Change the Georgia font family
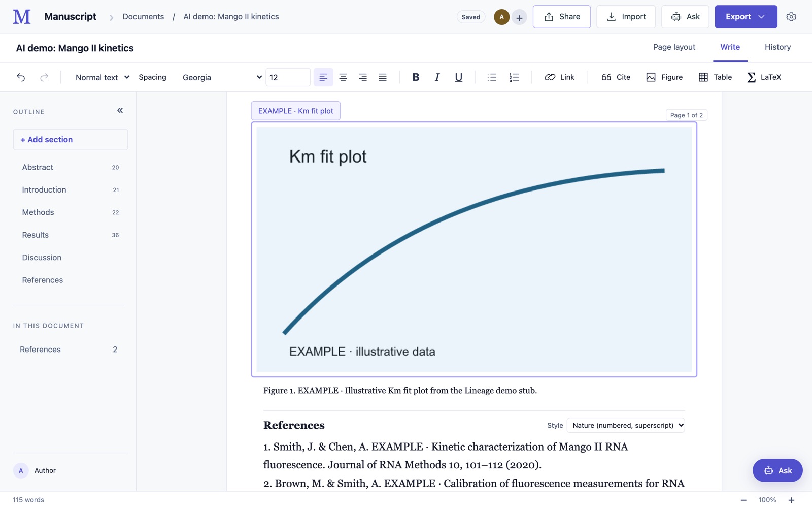The height and width of the screenshot is (508, 812). click(222, 77)
